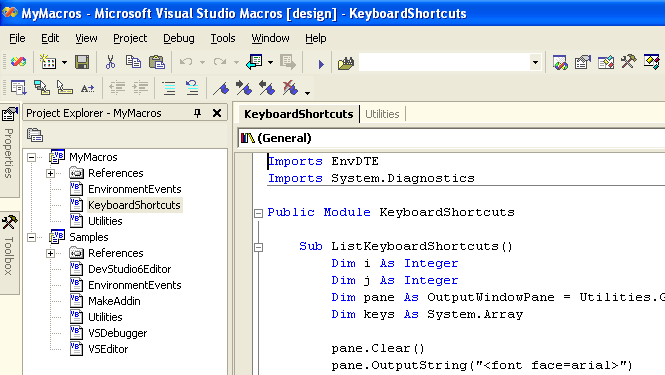
Task: Click the Display Parameter Info icon
Action: [42, 88]
